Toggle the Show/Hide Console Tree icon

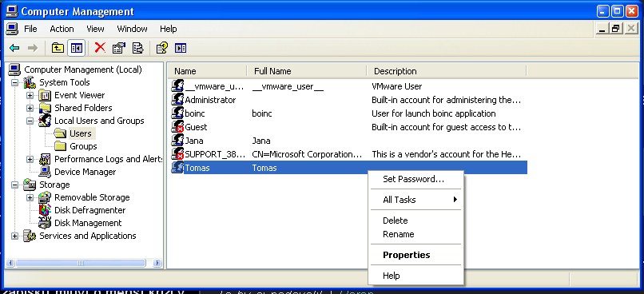pyautogui.click(x=77, y=48)
